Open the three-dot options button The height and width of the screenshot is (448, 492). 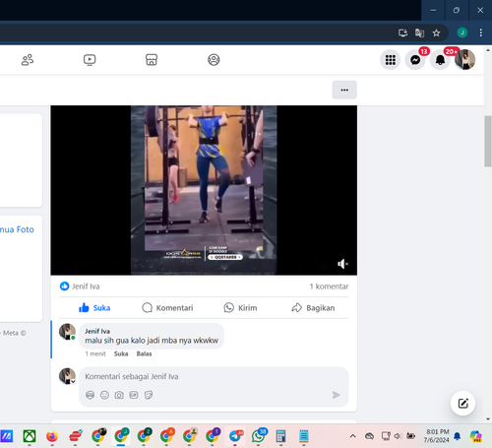(x=344, y=90)
